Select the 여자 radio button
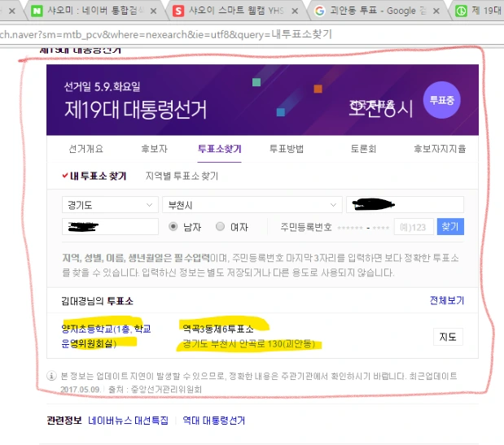Viewport: 504px width, 445px height. 220,227
